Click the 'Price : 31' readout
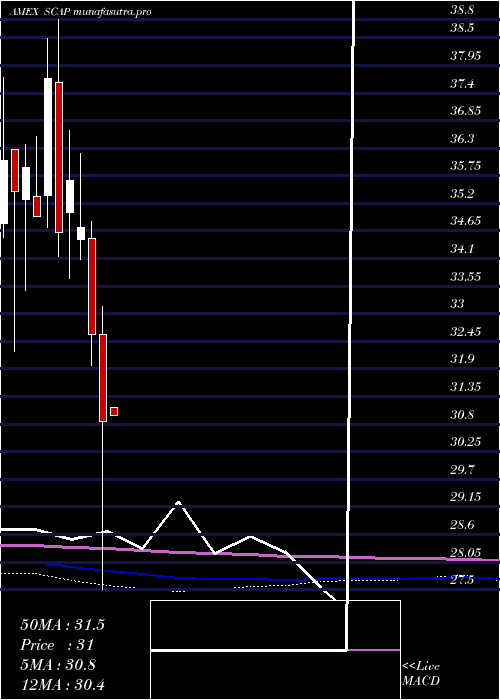This screenshot has width=500, height=700. point(57,645)
